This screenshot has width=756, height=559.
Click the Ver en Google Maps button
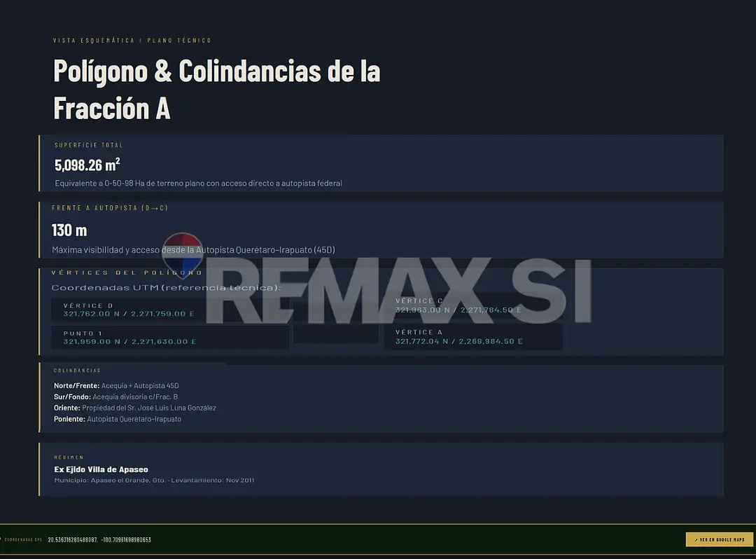[x=719, y=539]
